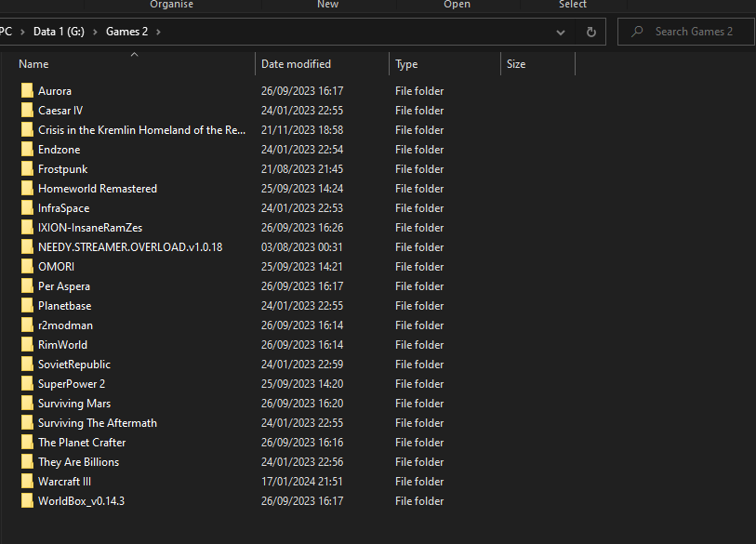756x544 pixels.
Task: Click the Type column header
Action: [406, 64]
